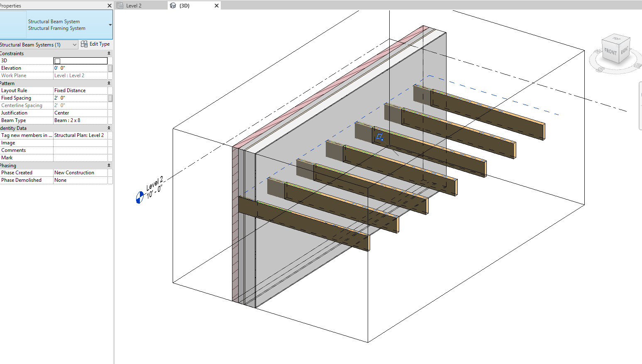Click the floor plan icon on the Level 2 tab
The image size is (642, 364).
[121, 5]
